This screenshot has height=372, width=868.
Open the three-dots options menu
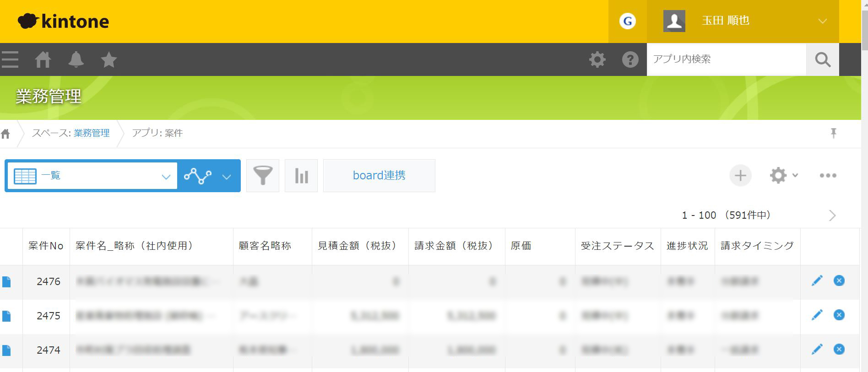(828, 175)
